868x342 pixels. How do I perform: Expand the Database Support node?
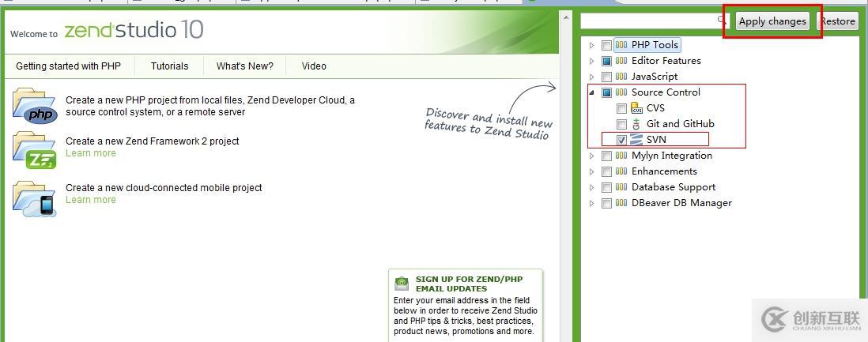coord(592,187)
